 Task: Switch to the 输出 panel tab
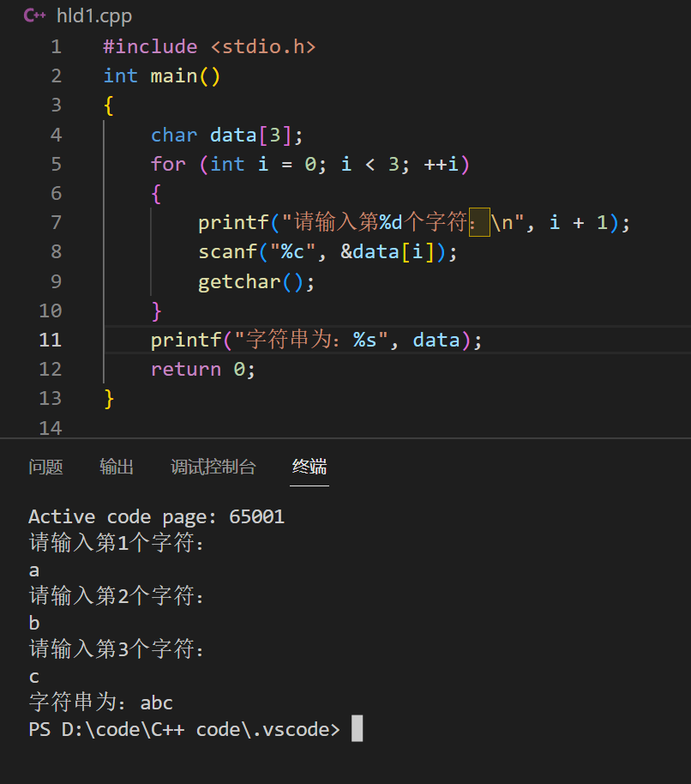tap(117, 467)
